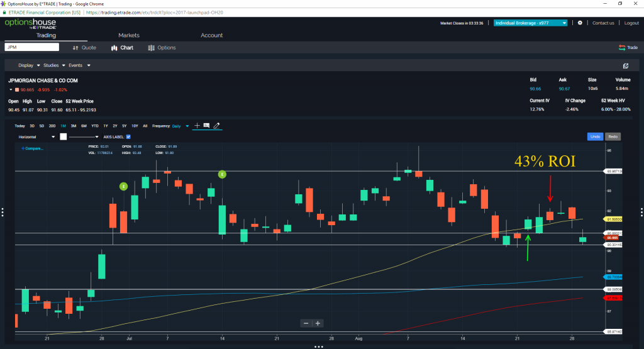Viewport: 644px width, 349px height.
Task: Select the 10Y time range
Action: [x=135, y=126]
